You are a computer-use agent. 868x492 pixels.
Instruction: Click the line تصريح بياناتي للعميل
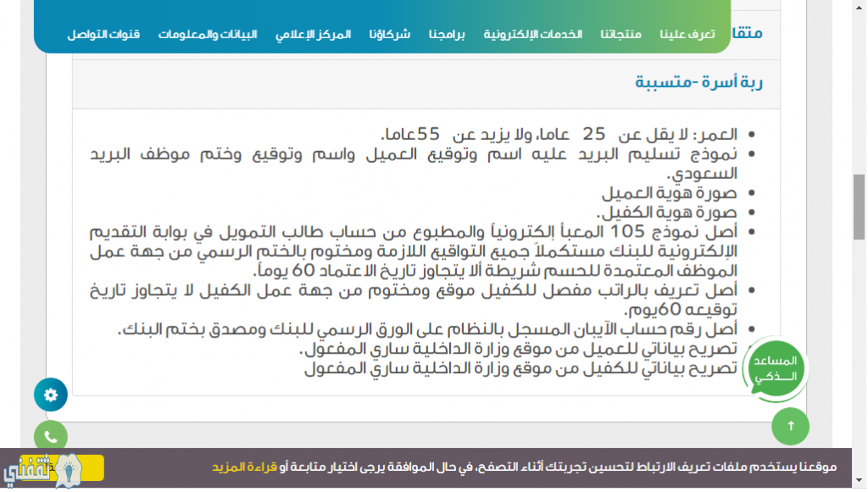[x=518, y=349]
